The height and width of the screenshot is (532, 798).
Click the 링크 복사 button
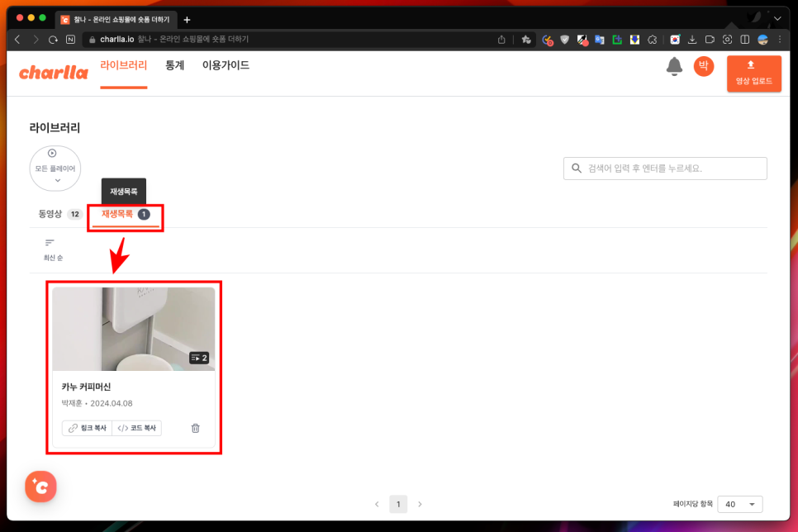click(x=88, y=428)
